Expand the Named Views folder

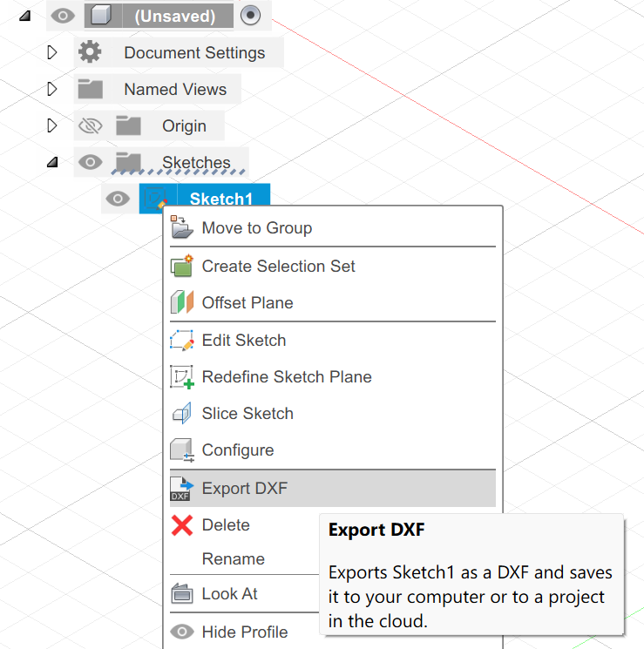[x=52, y=89]
